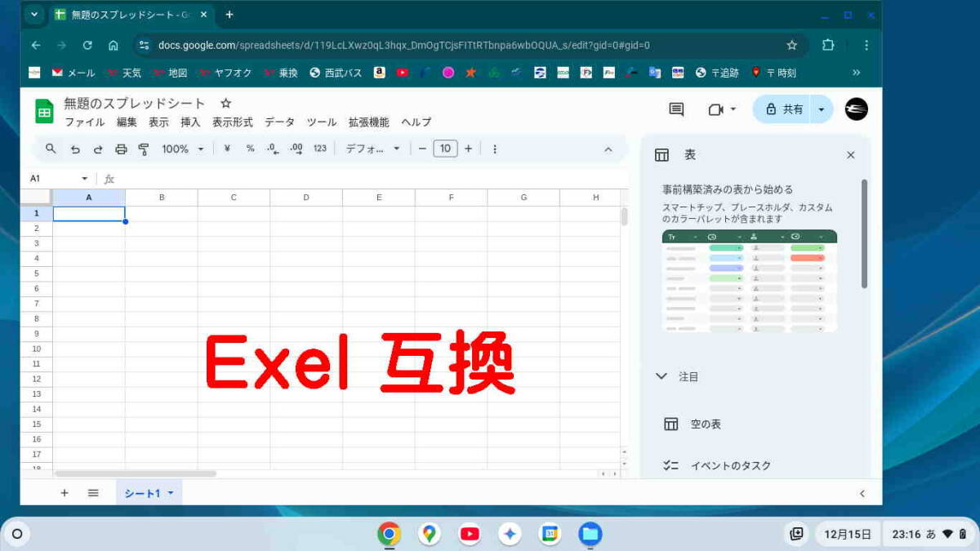Format cell as currency yen

click(x=227, y=149)
